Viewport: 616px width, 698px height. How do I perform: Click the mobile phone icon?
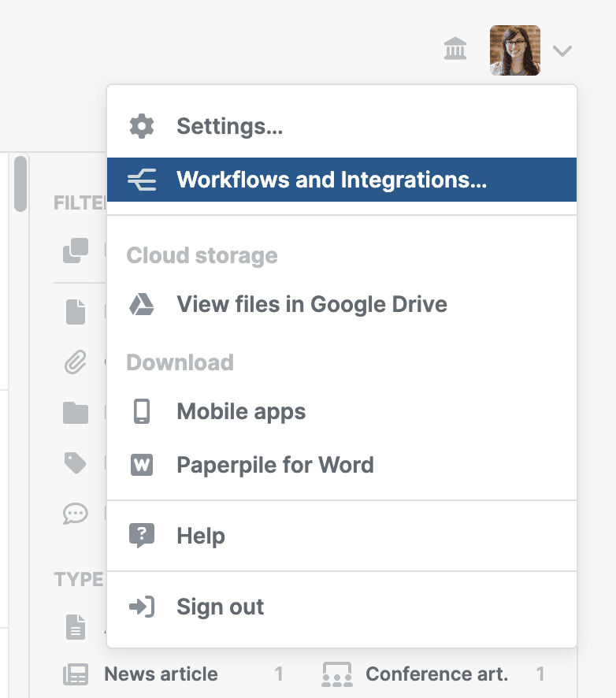click(142, 411)
